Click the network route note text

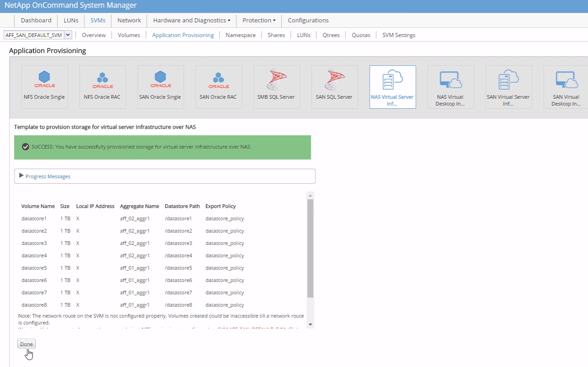(161, 319)
